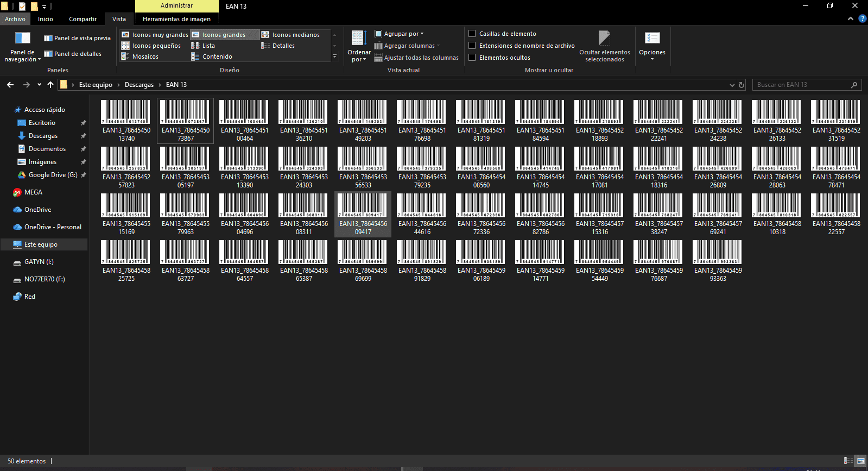868x471 pixels.
Task: Check the Elementos ocultos box
Action: 472,58
